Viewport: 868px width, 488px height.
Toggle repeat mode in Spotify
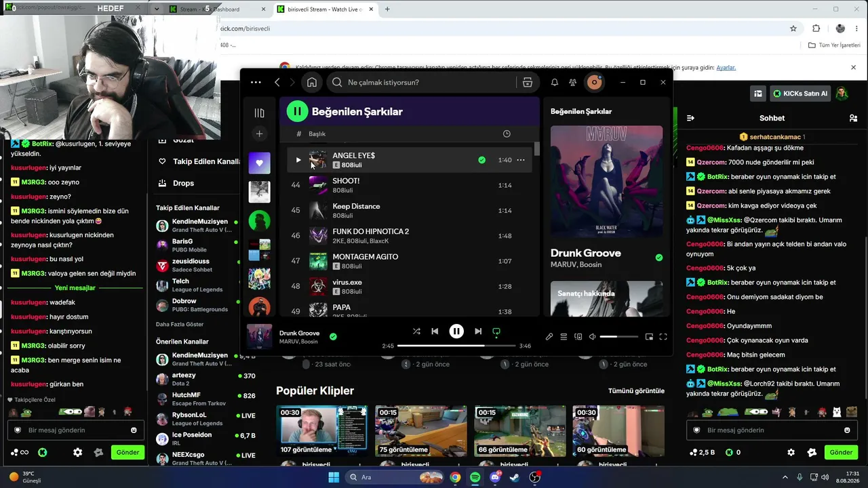point(496,331)
